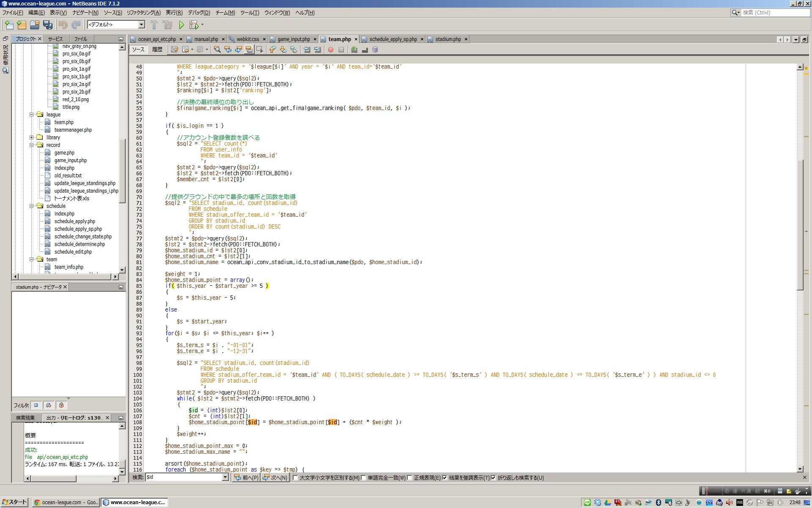812x508 pixels.
Task: Click the editor's vertical scrollbar thumb
Action: point(800,224)
